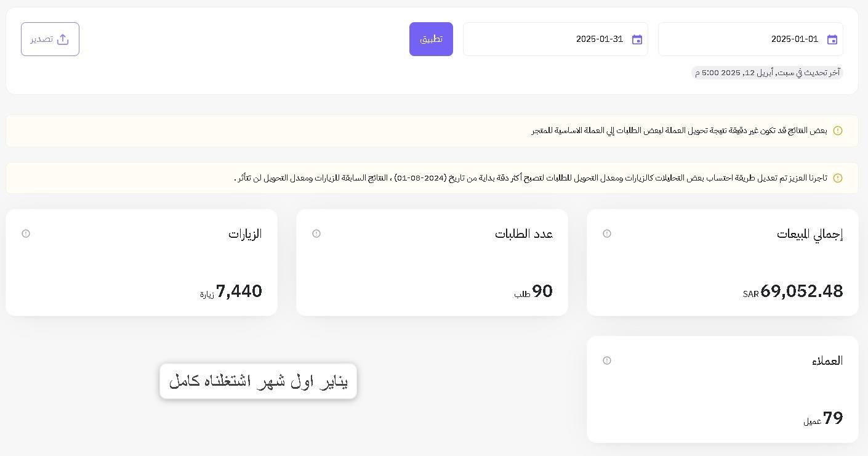Viewport: 868px width, 456px height.
Task: Open calendar icon beside start date 2025-01-01
Action: (x=832, y=39)
